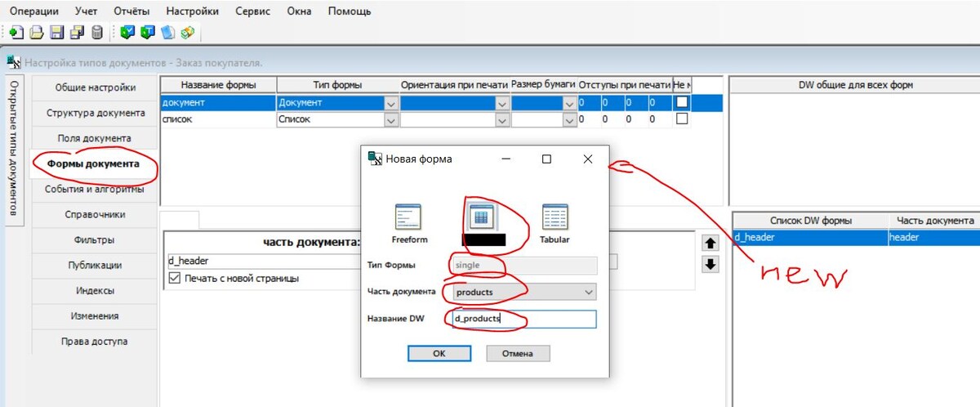This screenshot has width=980, height=407.
Task: Toggle Печать с новой страницы checkbox
Action: 174,278
